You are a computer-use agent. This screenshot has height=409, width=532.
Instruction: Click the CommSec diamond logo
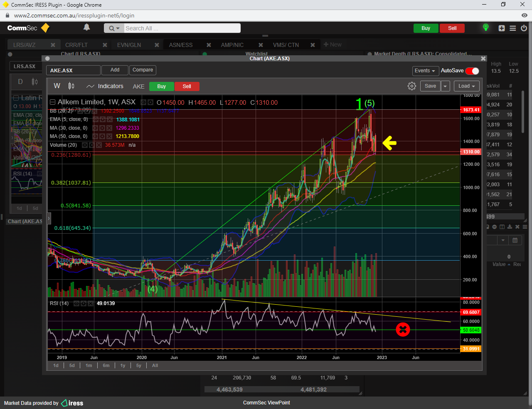(x=45, y=28)
